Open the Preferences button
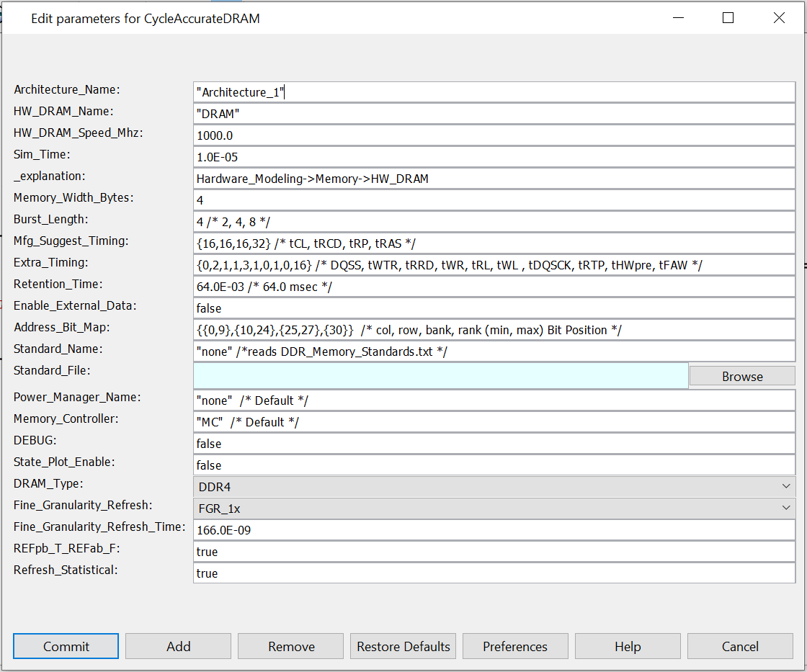The width and height of the screenshot is (807, 672). click(515, 646)
